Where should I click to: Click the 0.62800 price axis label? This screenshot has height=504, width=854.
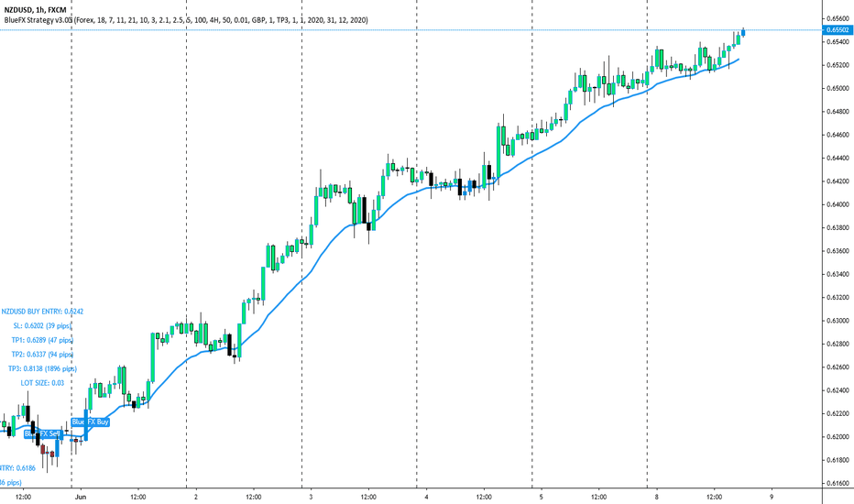838,344
